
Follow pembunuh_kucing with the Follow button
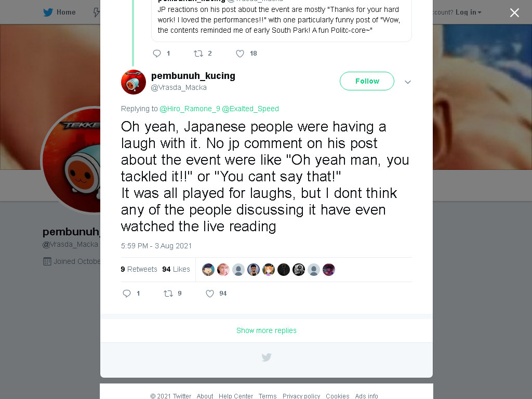(x=367, y=81)
